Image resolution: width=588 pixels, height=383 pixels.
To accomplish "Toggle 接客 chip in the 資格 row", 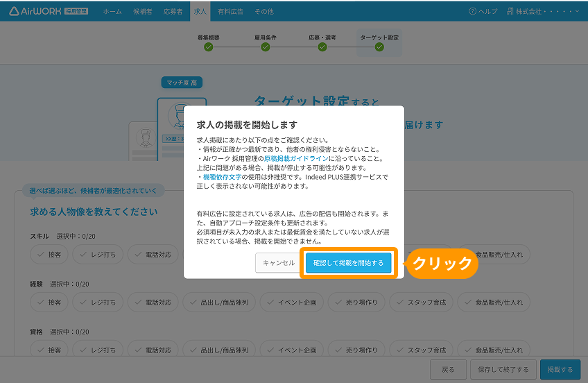I will [x=49, y=350].
